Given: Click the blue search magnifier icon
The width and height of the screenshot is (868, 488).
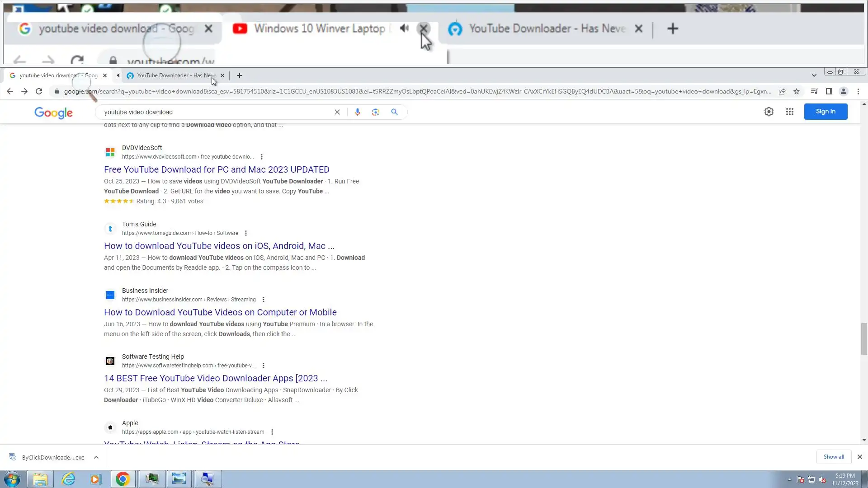Looking at the screenshot, I should coord(394,112).
